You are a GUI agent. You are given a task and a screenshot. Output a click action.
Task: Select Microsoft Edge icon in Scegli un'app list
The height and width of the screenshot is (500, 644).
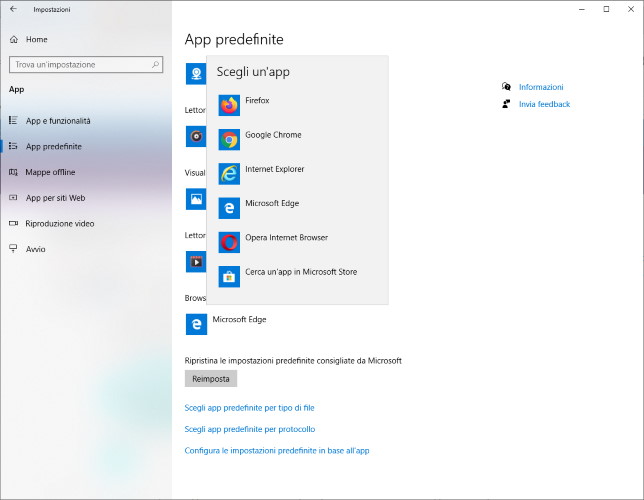(x=229, y=208)
